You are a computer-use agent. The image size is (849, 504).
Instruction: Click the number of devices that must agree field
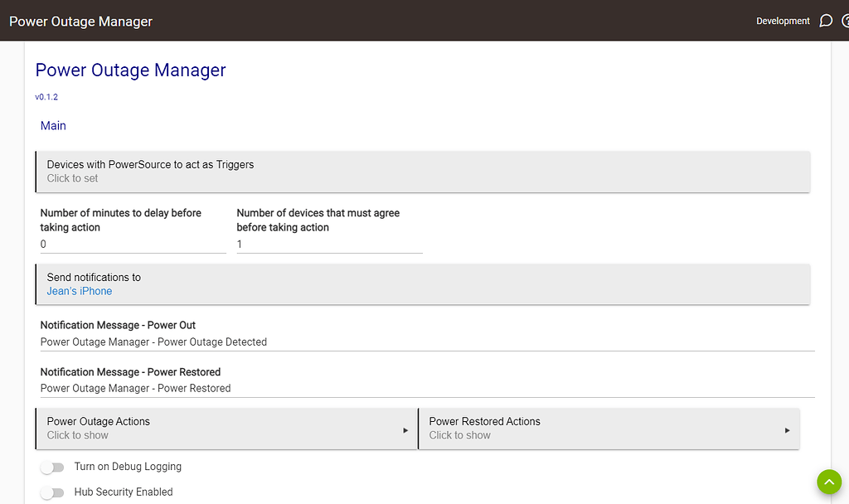coord(327,244)
